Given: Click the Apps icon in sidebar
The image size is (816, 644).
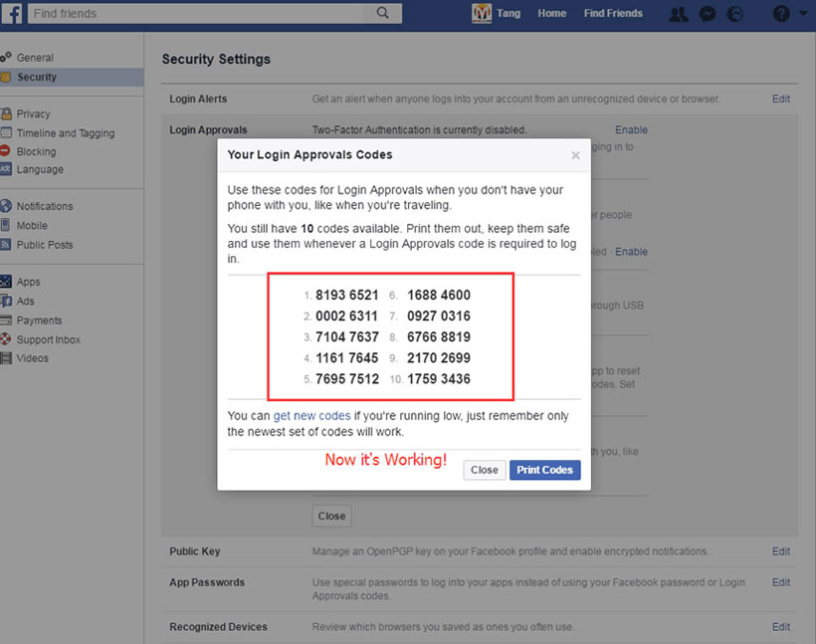Looking at the screenshot, I should (x=5, y=282).
